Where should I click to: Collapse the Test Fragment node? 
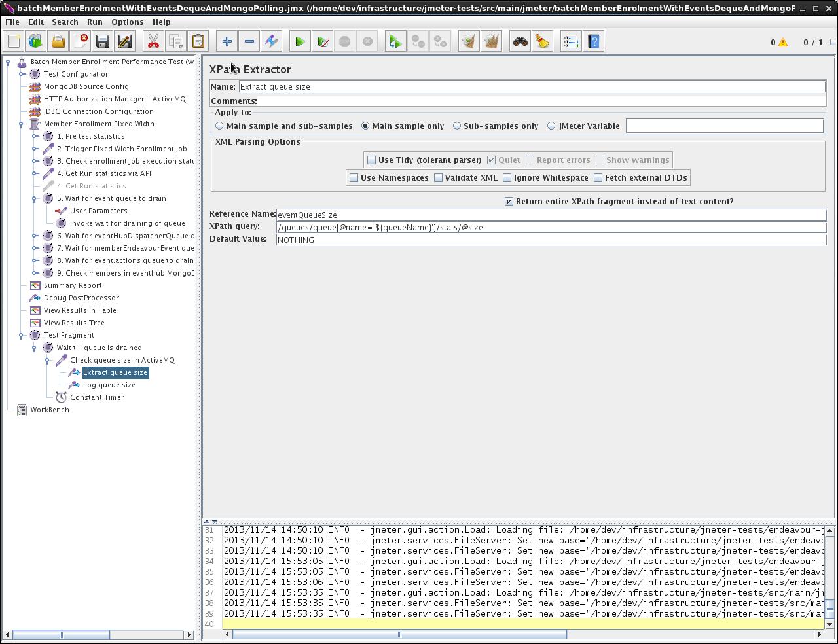tap(22, 336)
